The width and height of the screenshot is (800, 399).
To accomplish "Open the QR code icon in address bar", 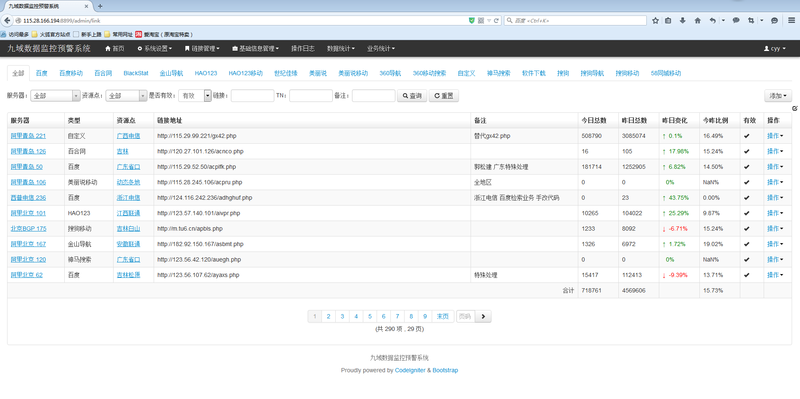I will [481, 20].
